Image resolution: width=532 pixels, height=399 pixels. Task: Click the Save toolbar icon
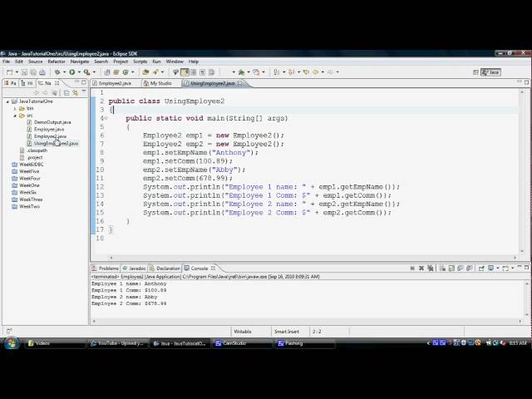pyautogui.click(x=24, y=72)
